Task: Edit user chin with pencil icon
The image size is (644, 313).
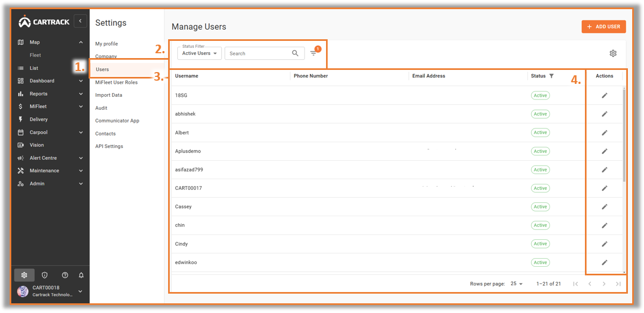Action: [x=605, y=225]
